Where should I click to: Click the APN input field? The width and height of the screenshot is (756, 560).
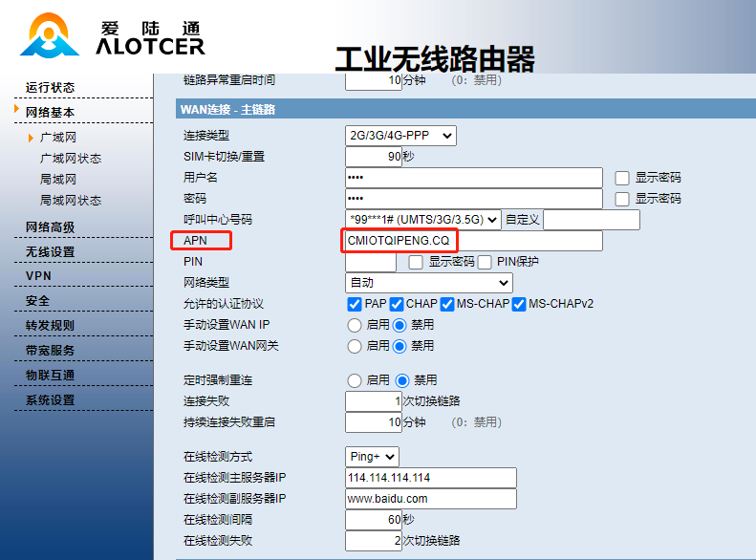473,241
